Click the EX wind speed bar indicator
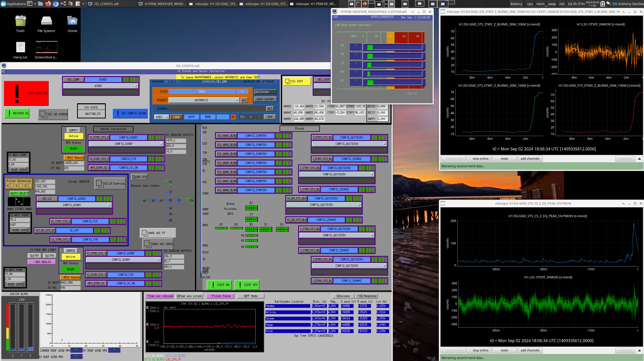 tap(394, 47)
